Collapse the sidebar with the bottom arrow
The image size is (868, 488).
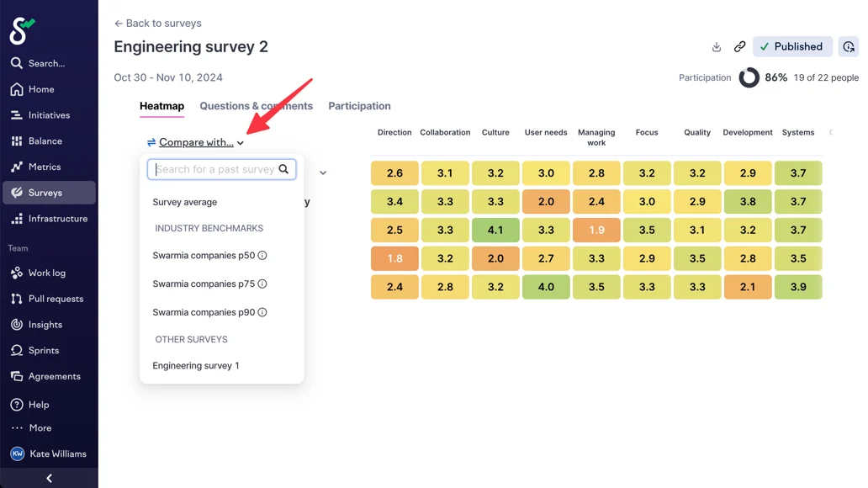[x=49, y=478]
